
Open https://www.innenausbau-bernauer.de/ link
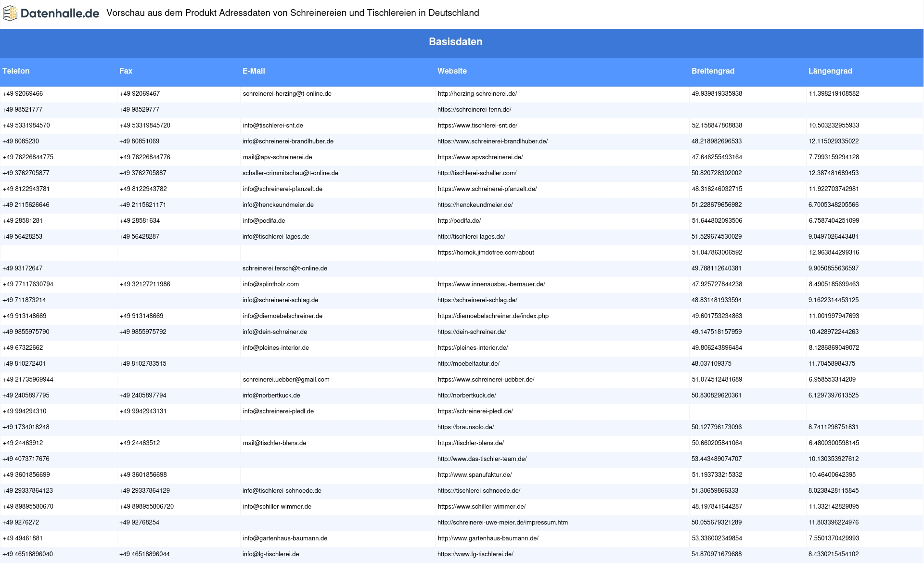click(x=491, y=284)
